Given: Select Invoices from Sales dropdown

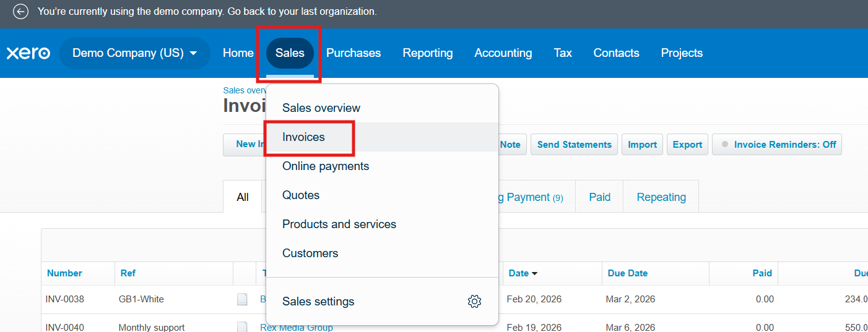Looking at the screenshot, I should tap(382, 137).
